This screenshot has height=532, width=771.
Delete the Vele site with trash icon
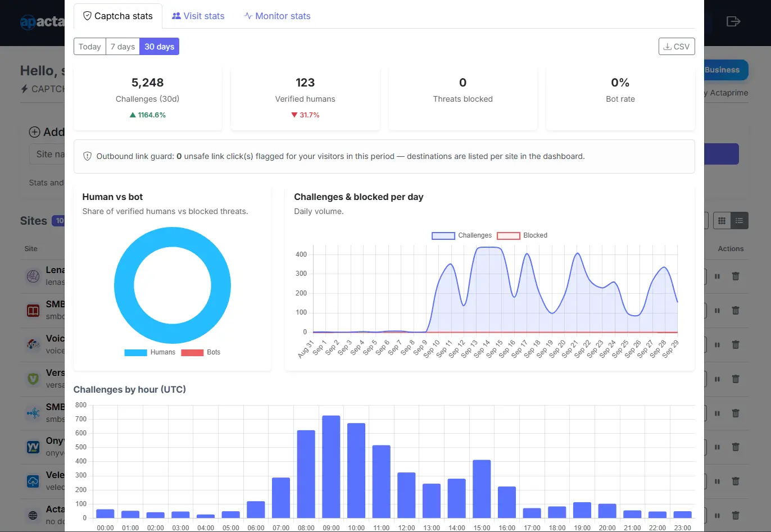[735, 481]
